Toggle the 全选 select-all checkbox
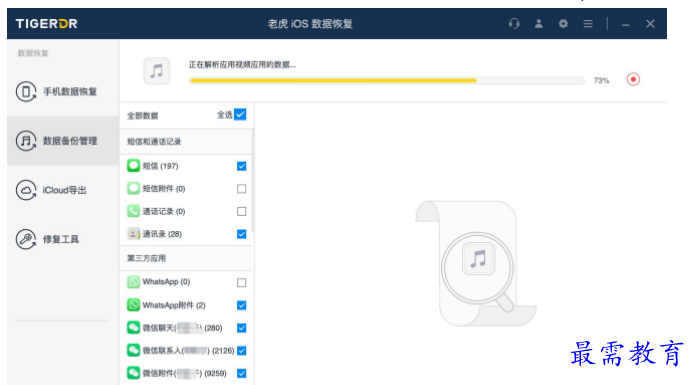The width and height of the screenshot is (692, 385). tap(240, 115)
